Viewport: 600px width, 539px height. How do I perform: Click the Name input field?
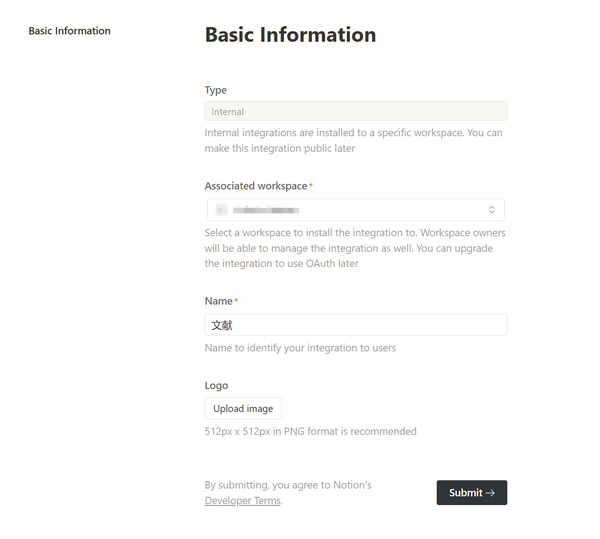[355, 325]
